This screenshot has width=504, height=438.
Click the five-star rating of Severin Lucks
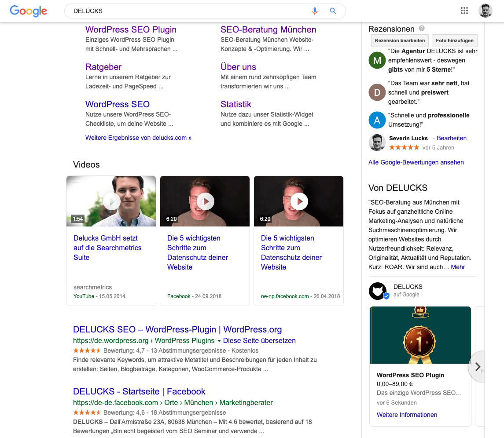pyautogui.click(x=404, y=147)
